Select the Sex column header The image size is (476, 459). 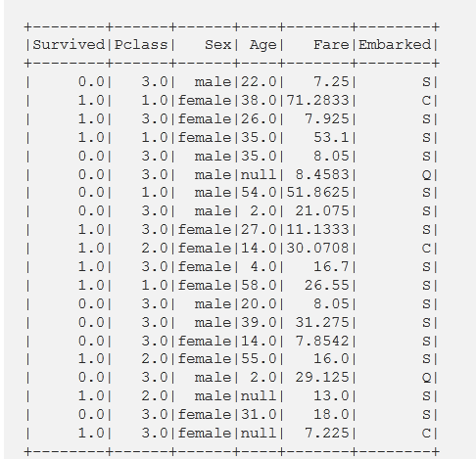pyautogui.click(x=217, y=45)
